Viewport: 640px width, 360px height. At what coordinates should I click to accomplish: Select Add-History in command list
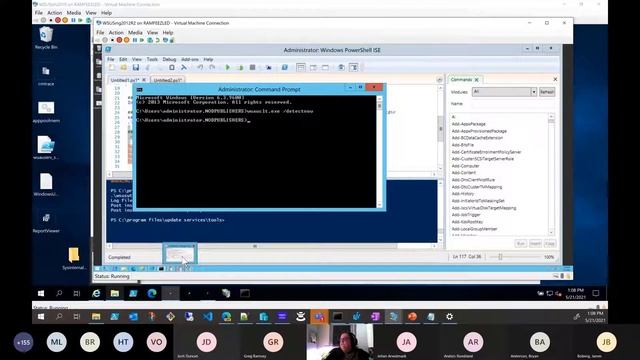pos(463,194)
